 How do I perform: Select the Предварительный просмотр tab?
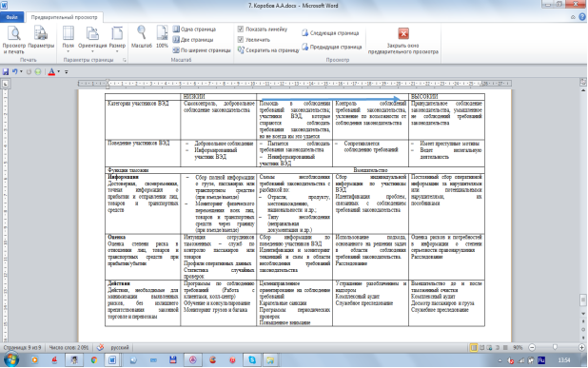pyautogui.click(x=64, y=17)
